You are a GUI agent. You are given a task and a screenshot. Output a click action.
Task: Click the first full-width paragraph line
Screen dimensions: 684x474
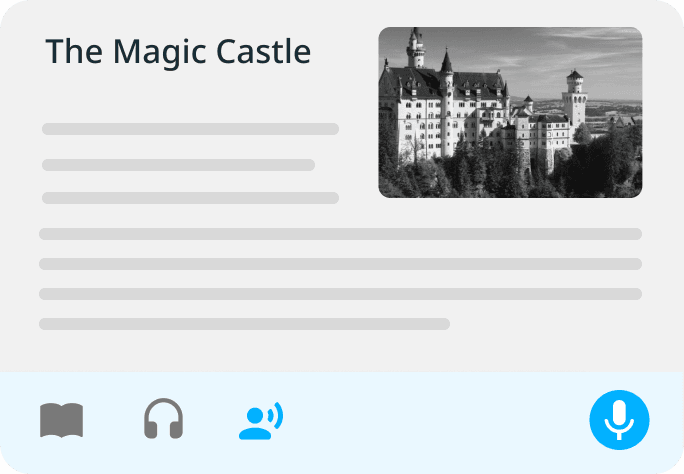click(x=340, y=234)
